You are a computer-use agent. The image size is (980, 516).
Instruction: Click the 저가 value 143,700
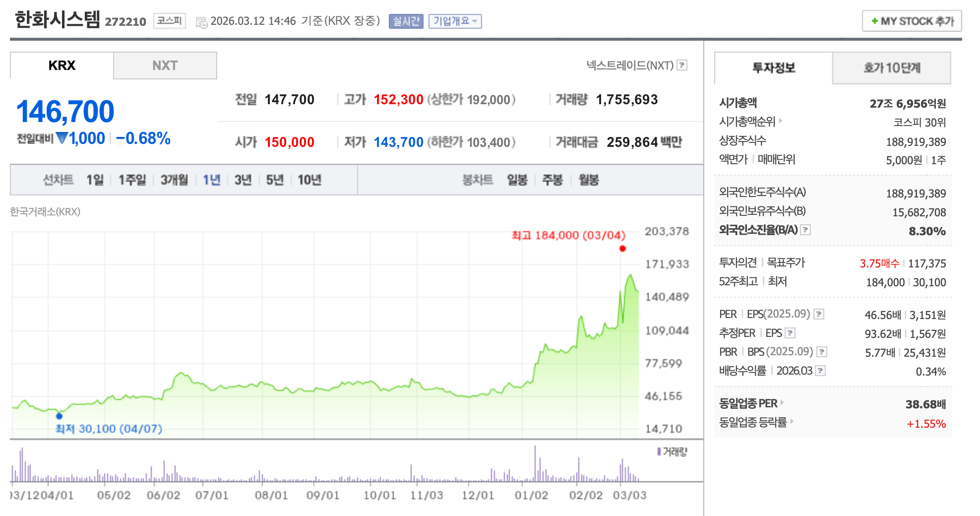pyautogui.click(x=399, y=142)
